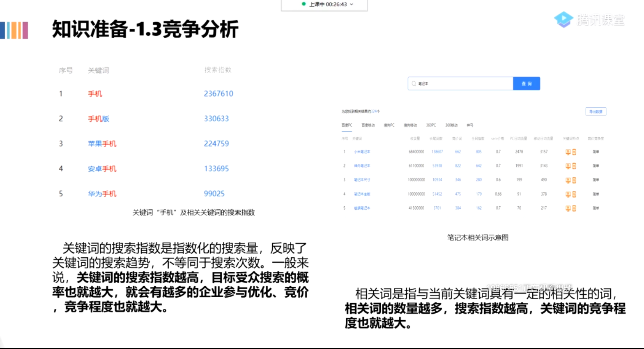Click the magnifier icon in the search box
This screenshot has width=644, height=349.
(414, 83)
